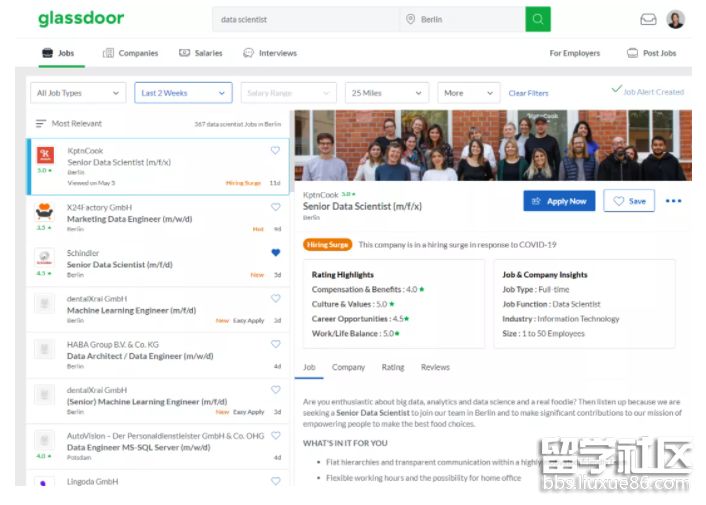706x505 pixels.
Task: Save KptnCook job with heart icon in list
Action: click(x=275, y=150)
